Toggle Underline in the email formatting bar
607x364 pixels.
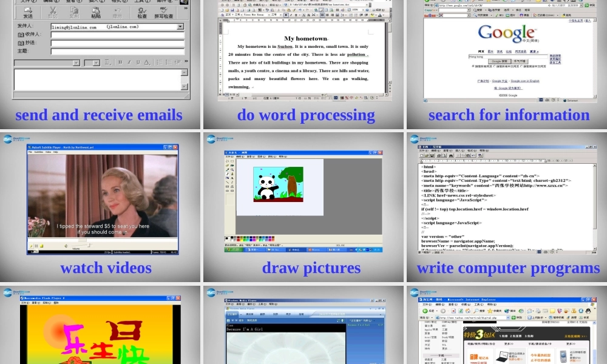tap(138, 62)
